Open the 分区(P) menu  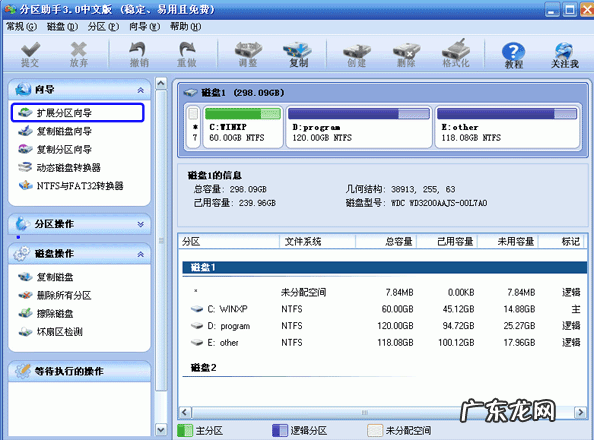click(x=103, y=27)
